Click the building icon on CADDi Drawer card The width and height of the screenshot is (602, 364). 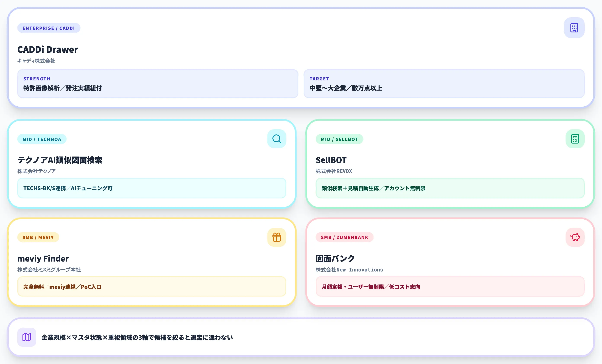point(574,28)
